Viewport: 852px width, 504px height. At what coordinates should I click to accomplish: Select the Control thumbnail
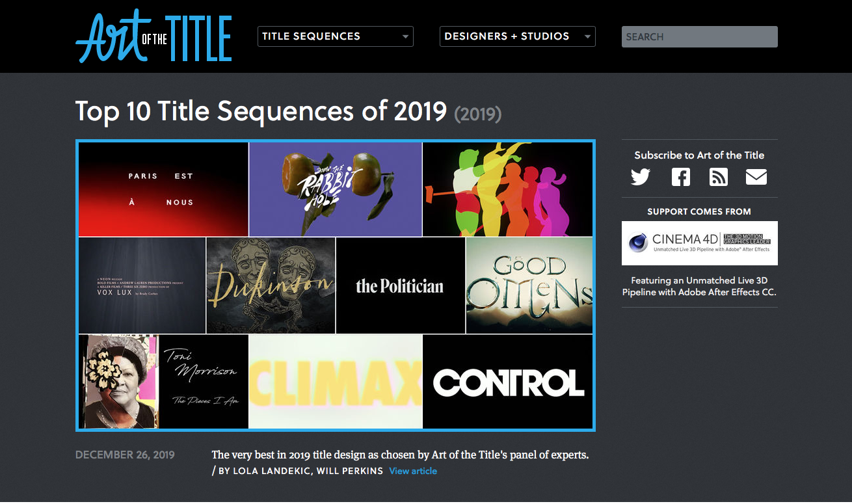(508, 382)
